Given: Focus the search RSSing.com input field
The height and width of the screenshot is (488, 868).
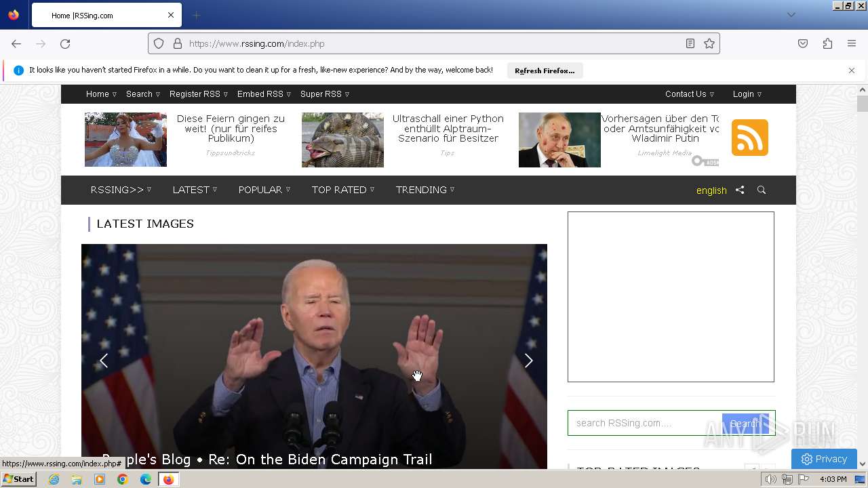Looking at the screenshot, I should (x=645, y=423).
